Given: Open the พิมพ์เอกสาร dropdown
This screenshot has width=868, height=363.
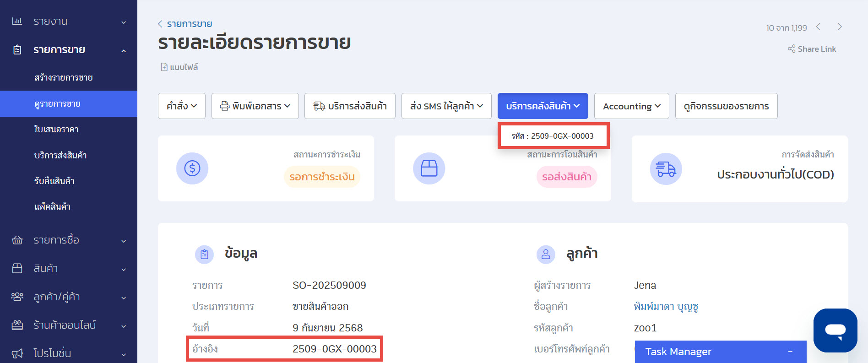Looking at the screenshot, I should tap(255, 106).
